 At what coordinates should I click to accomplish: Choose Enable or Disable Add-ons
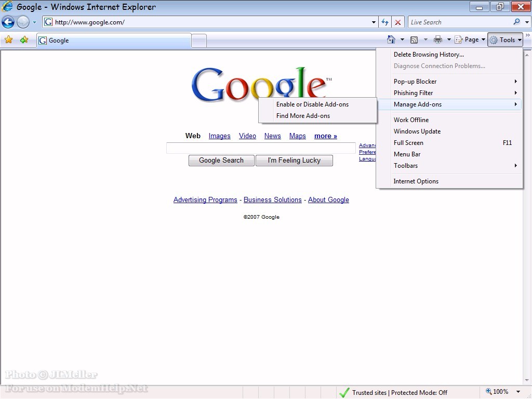pos(317,104)
